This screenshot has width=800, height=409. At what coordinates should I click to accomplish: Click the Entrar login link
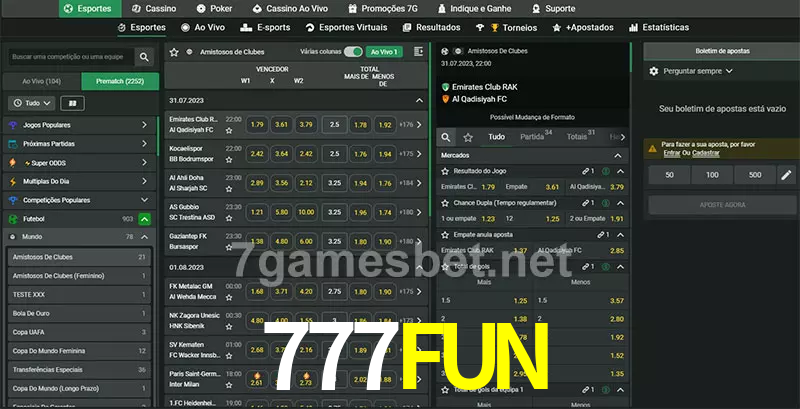671,153
